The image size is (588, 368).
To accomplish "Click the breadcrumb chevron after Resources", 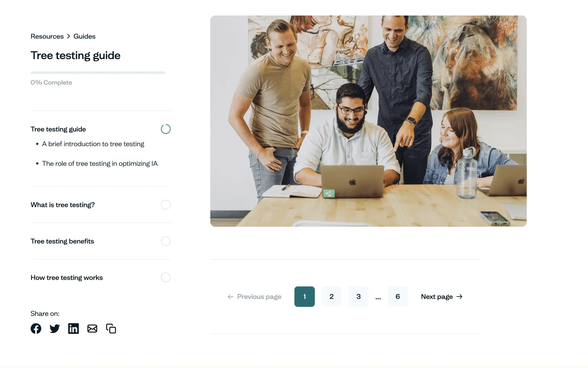I will (69, 36).
